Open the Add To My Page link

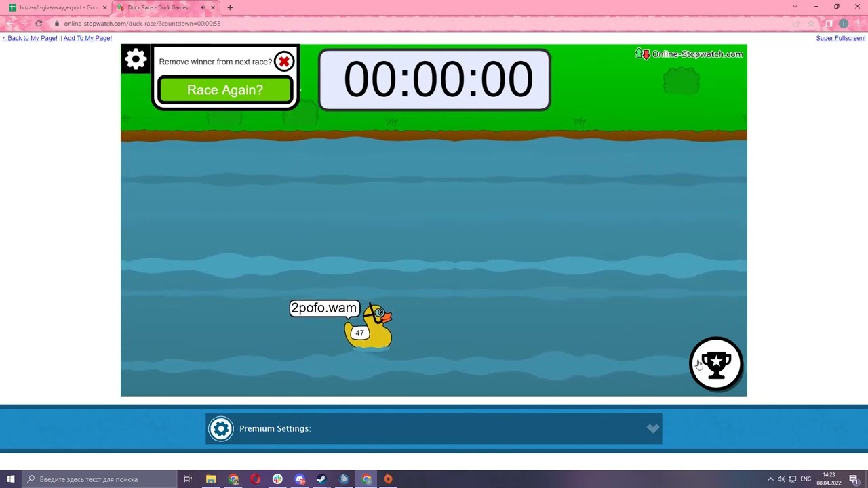tap(87, 38)
